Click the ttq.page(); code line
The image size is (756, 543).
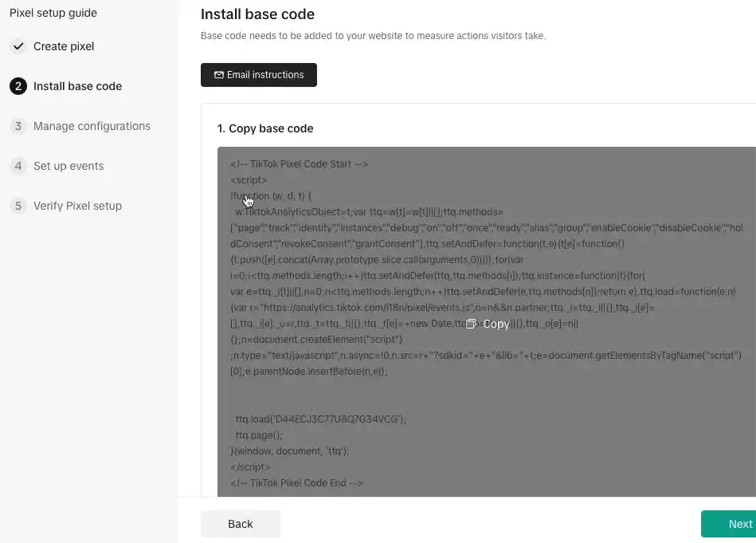(259, 435)
